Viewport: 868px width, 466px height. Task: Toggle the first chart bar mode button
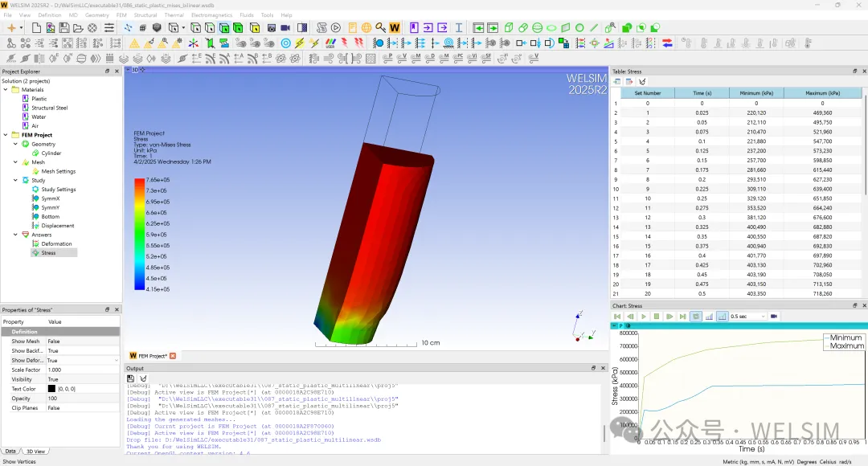[709, 317]
